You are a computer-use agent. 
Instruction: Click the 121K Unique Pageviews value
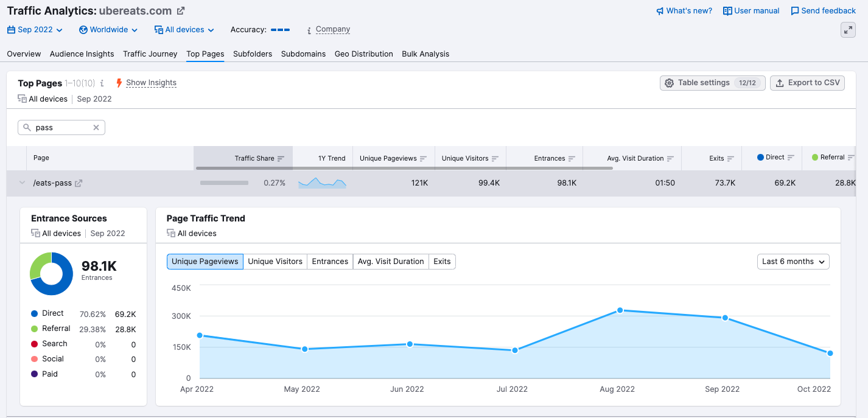[x=419, y=183]
